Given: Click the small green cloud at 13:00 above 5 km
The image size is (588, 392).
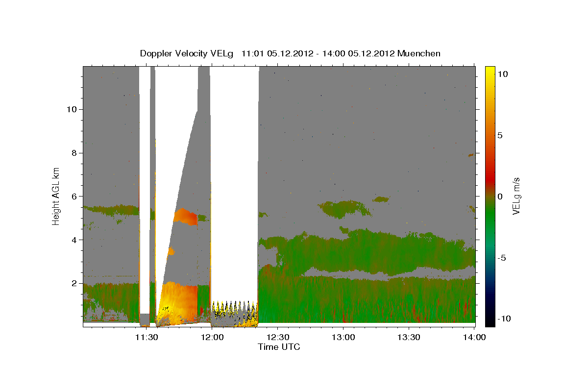Looking at the screenshot, I should (x=344, y=209).
